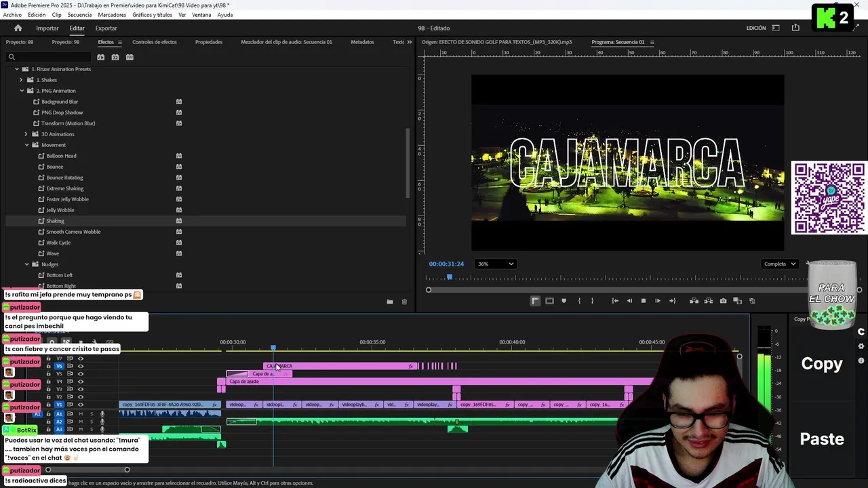Screen dimensions: 868x488
Task: Select Jelly Wobble preset
Action: point(60,210)
